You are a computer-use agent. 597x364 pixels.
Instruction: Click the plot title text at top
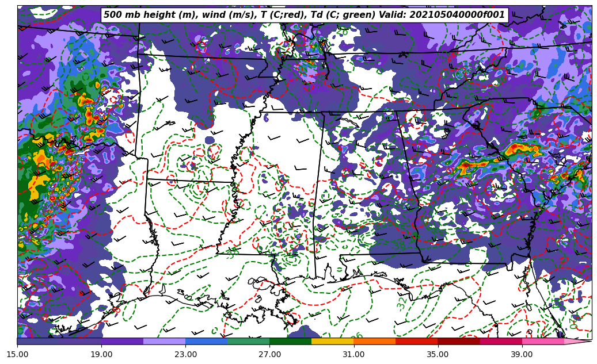pyautogui.click(x=304, y=15)
